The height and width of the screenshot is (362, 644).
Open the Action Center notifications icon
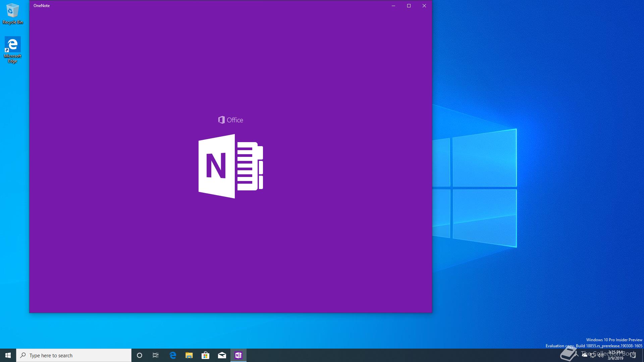633,355
